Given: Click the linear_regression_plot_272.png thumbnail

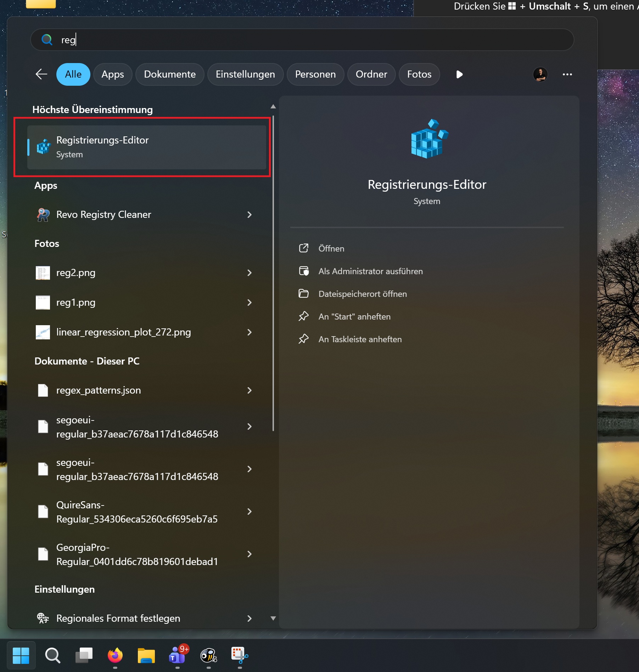Looking at the screenshot, I should point(43,332).
